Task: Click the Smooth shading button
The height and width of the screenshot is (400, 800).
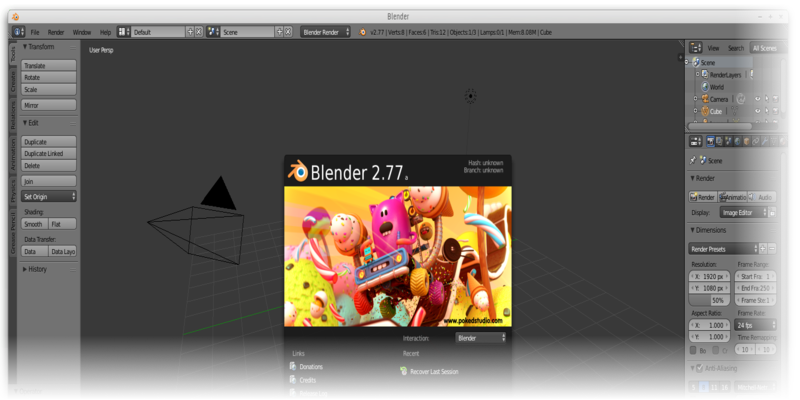Action: click(x=35, y=224)
